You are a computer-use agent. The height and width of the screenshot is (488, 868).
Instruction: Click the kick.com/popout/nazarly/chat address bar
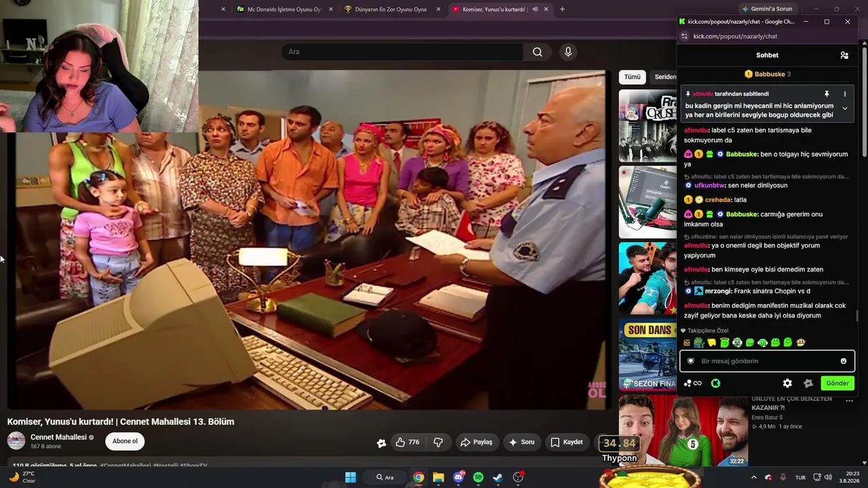[735, 37]
